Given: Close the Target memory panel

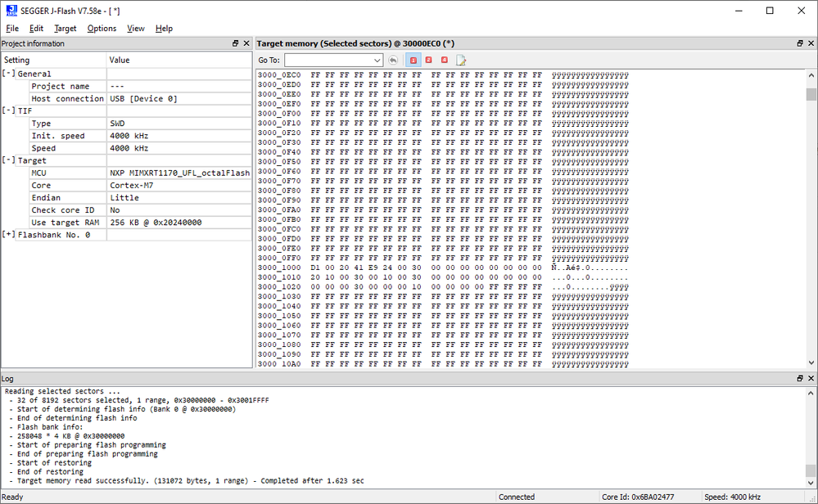Looking at the screenshot, I should click(x=811, y=44).
